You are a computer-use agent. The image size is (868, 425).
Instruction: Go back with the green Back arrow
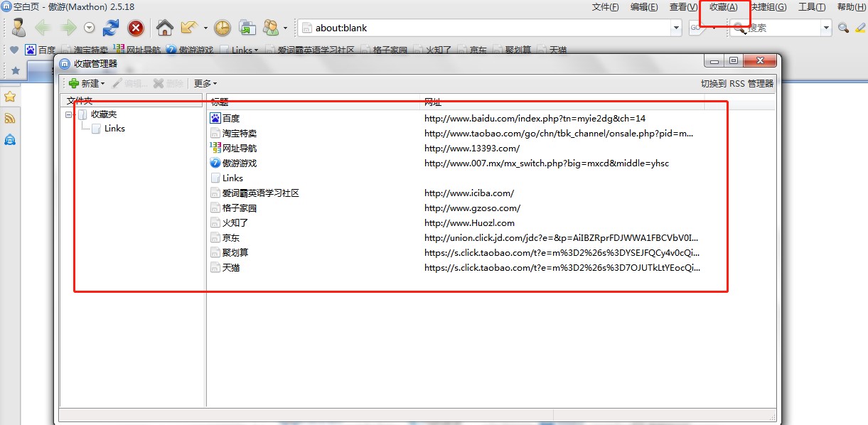[x=43, y=28]
